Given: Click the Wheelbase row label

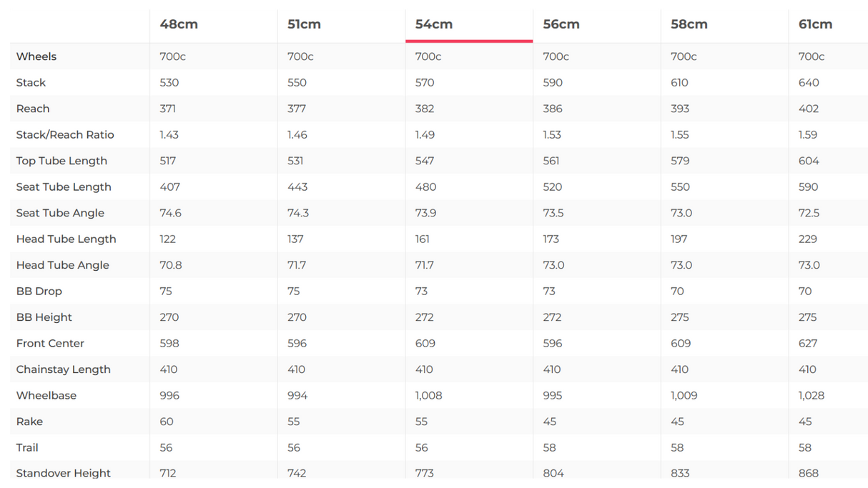Looking at the screenshot, I should (x=46, y=396).
